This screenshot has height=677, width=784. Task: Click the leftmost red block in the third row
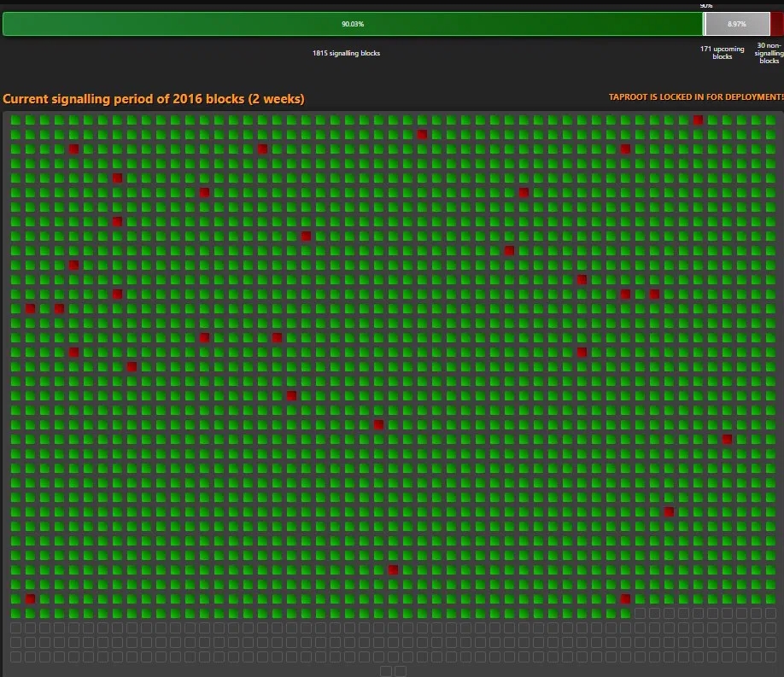(73, 149)
